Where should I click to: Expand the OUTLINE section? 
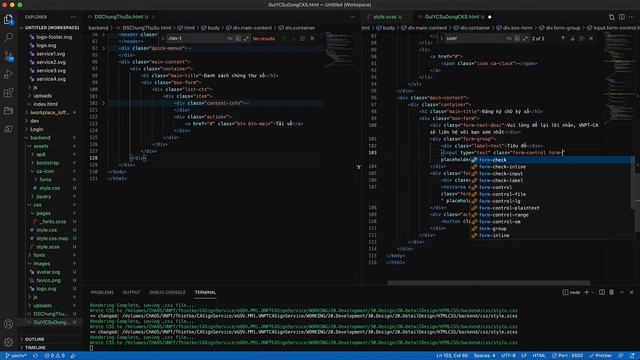[34, 339]
